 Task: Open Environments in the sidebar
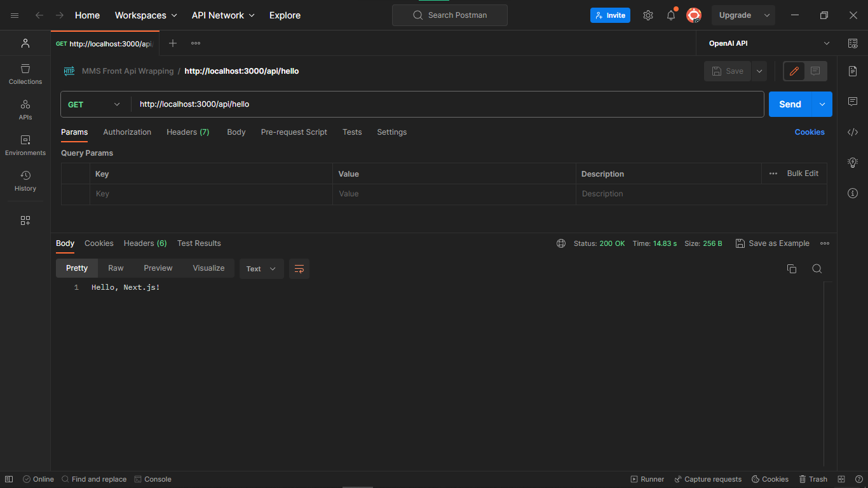(25, 145)
